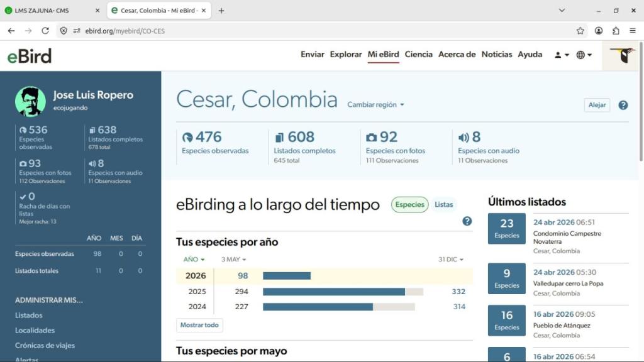644x362 pixels.
Task: Open the Explorar menu
Action: pos(346,54)
